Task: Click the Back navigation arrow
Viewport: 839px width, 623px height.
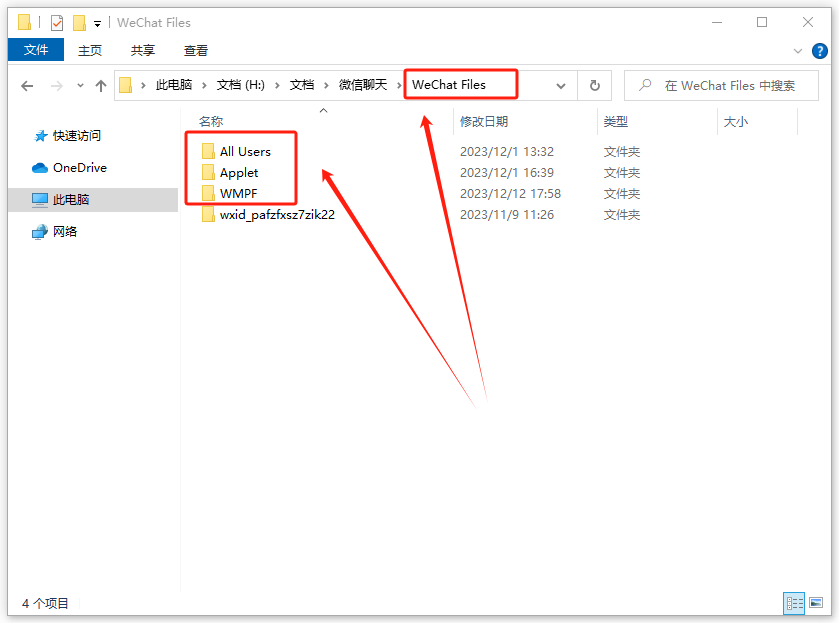Action: coord(27,86)
